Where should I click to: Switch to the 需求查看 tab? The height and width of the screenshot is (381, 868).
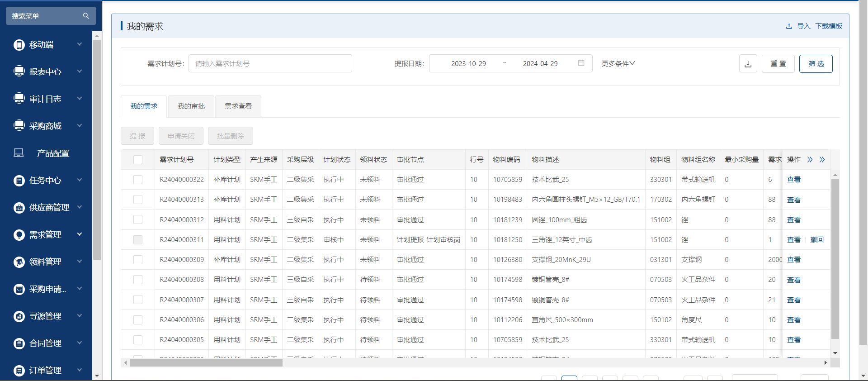[238, 106]
